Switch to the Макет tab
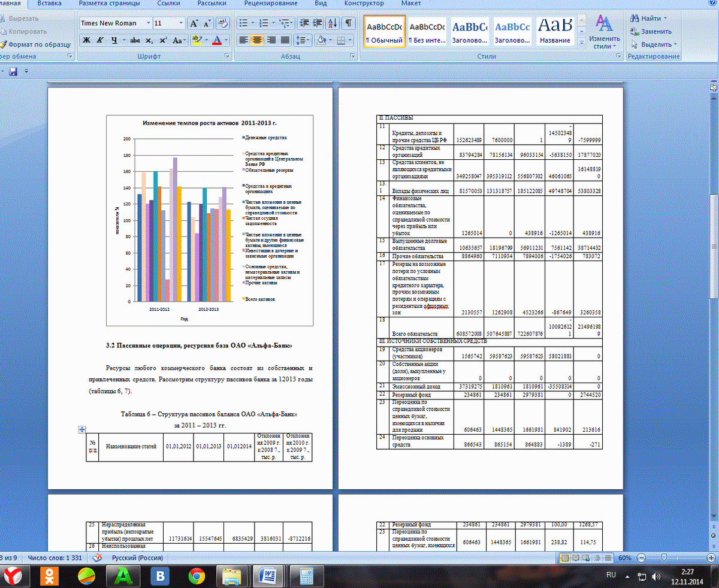 tap(411, 3)
